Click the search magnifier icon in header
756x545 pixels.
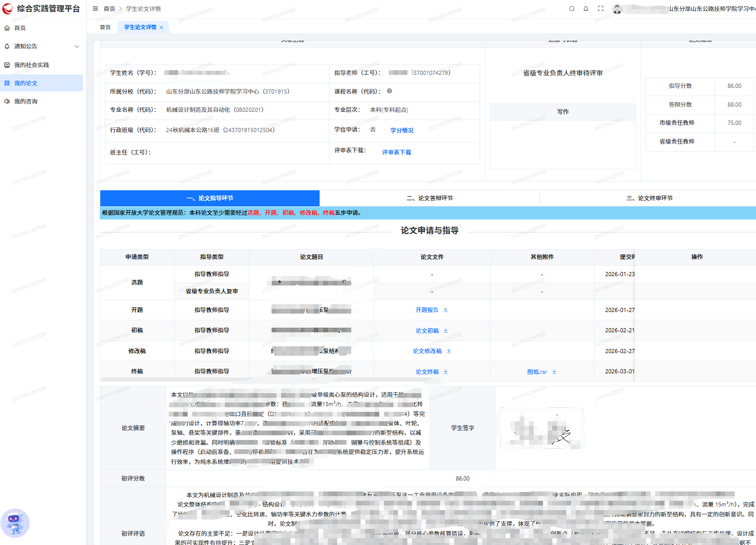(x=572, y=9)
